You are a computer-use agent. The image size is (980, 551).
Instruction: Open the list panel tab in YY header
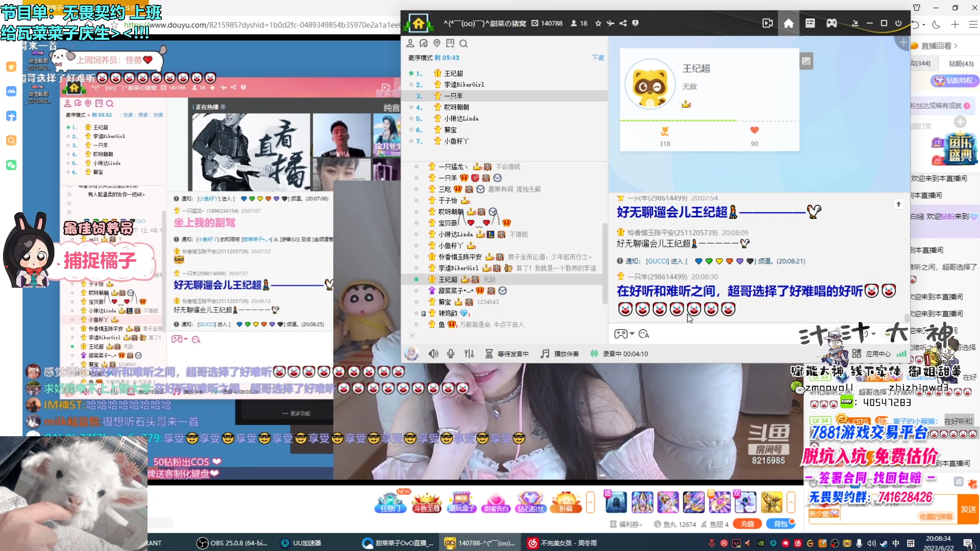[x=810, y=23]
